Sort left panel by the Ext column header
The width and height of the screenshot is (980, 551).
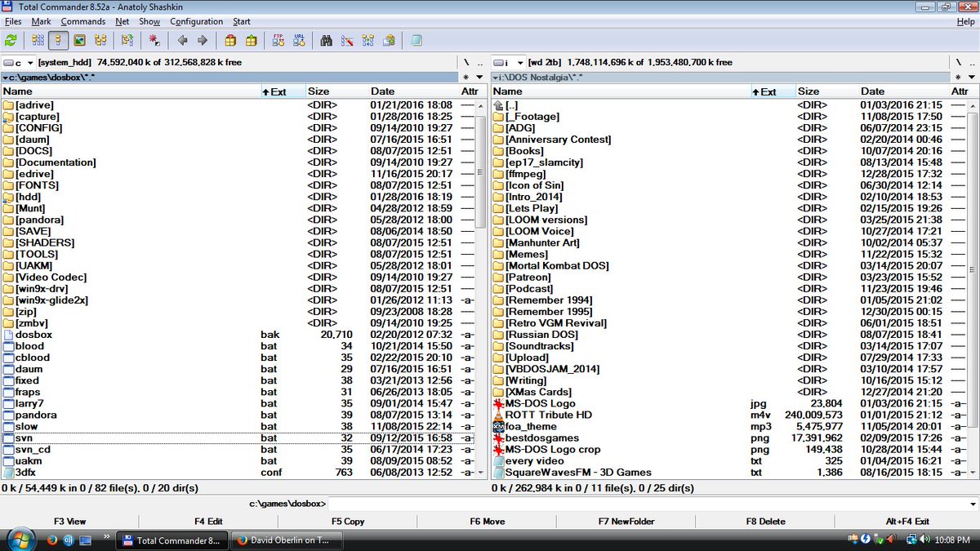pyautogui.click(x=283, y=91)
